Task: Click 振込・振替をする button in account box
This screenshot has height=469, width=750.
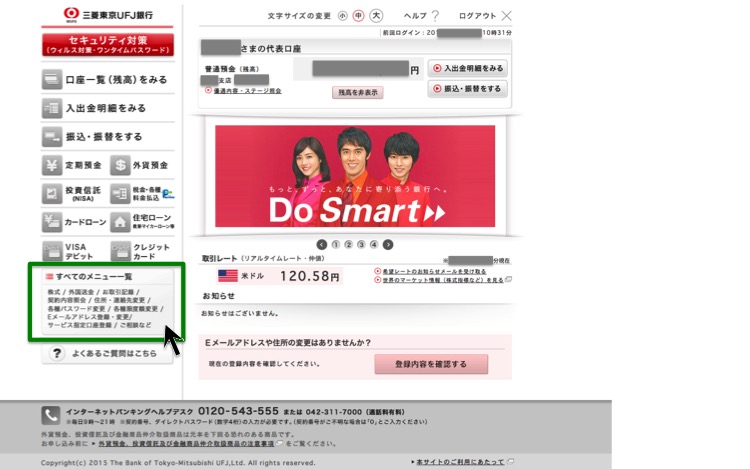Action: point(468,88)
